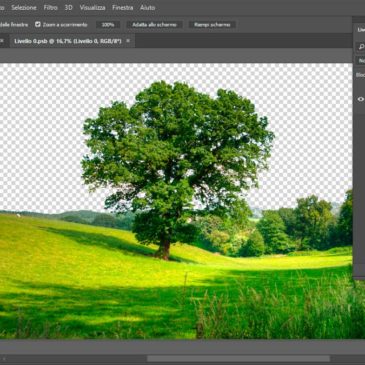Screen dimensions: 365x365
Task: Click the horizontal scrollbar thumb under the canvas
Action: coord(239,359)
